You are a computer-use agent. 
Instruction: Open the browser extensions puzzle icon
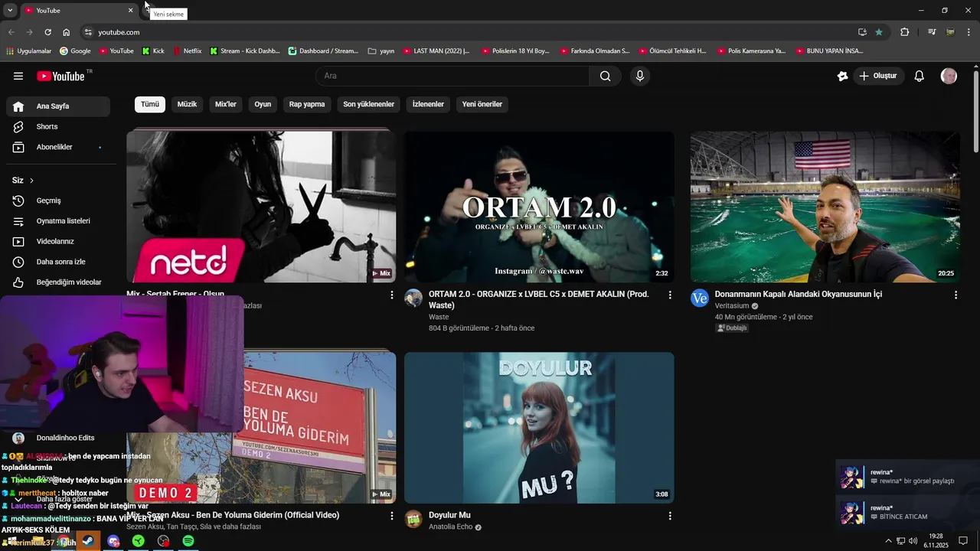[905, 32]
